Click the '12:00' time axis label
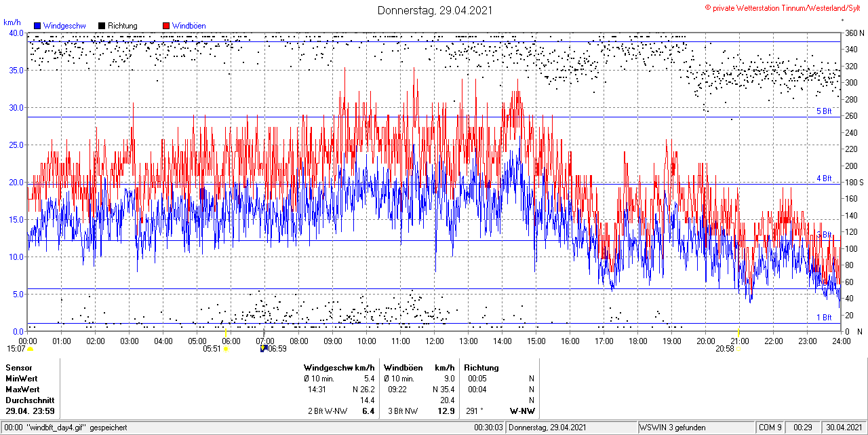Viewport: 868px width, 435px height. tap(435, 341)
